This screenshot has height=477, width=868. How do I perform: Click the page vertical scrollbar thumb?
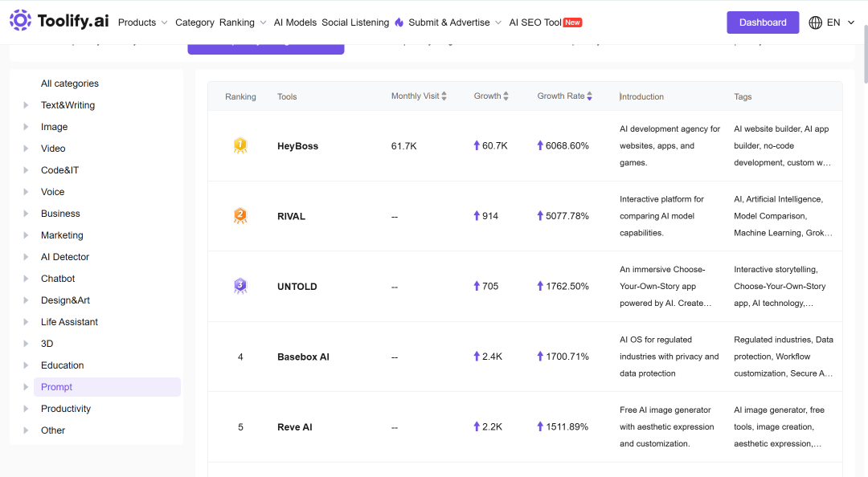click(x=866, y=55)
